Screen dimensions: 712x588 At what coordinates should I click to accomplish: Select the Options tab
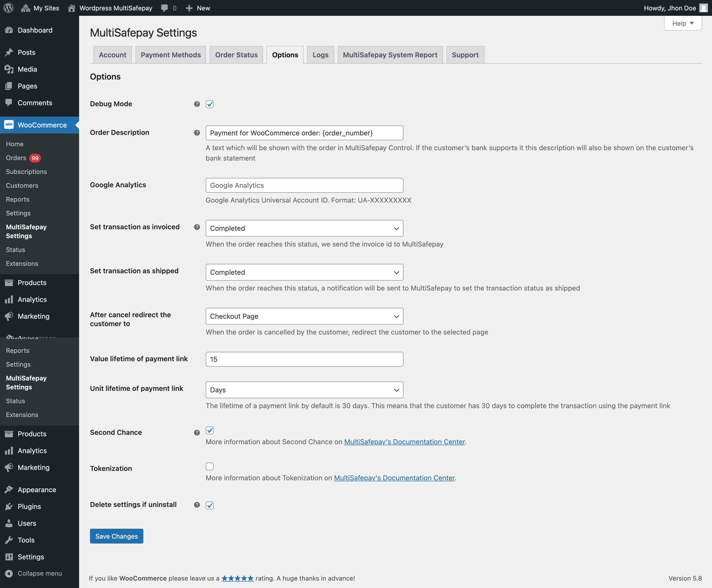285,55
